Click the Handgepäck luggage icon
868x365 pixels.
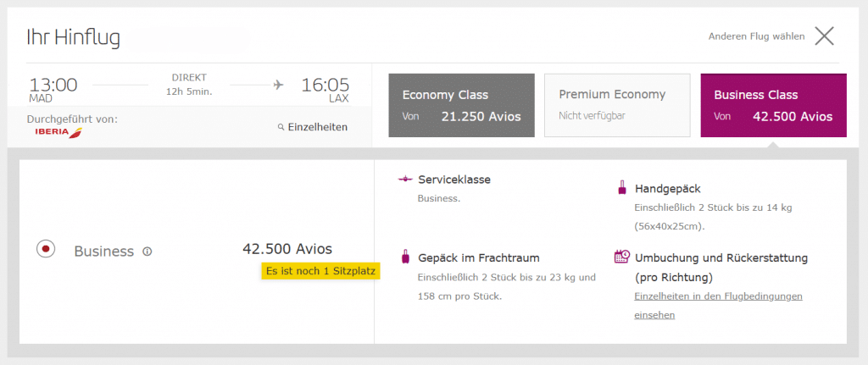click(621, 188)
